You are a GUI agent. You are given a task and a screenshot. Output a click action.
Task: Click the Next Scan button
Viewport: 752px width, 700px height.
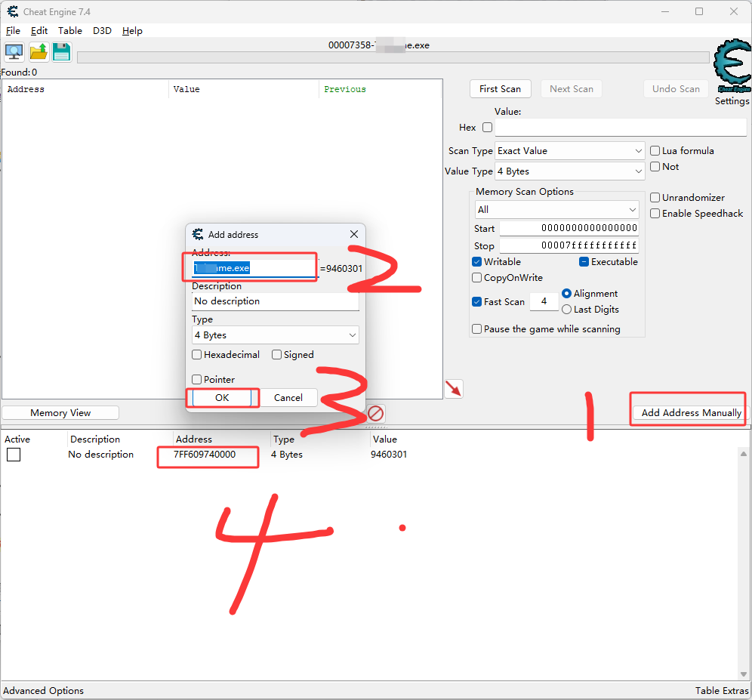click(x=572, y=89)
